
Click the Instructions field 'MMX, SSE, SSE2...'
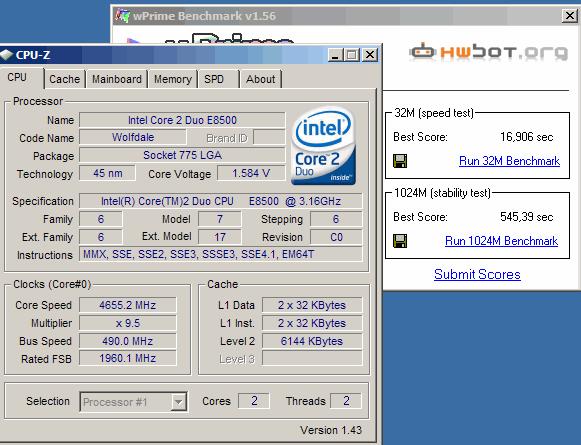pos(221,255)
